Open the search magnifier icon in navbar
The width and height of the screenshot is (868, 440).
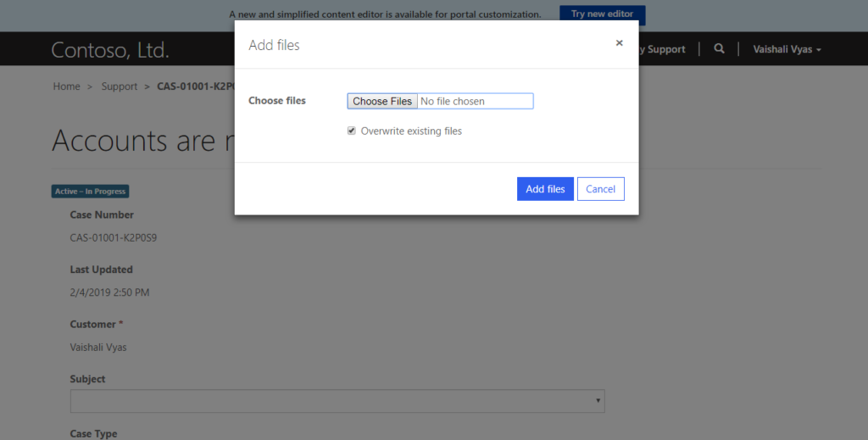[x=719, y=48]
